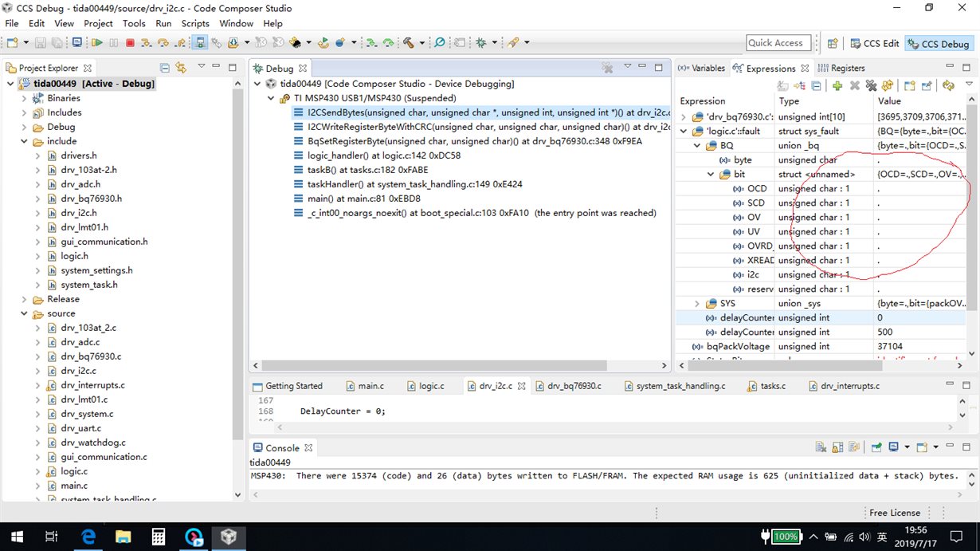Open File Explorer from the taskbar
Viewport: 980px width, 551px height.
pos(123,537)
